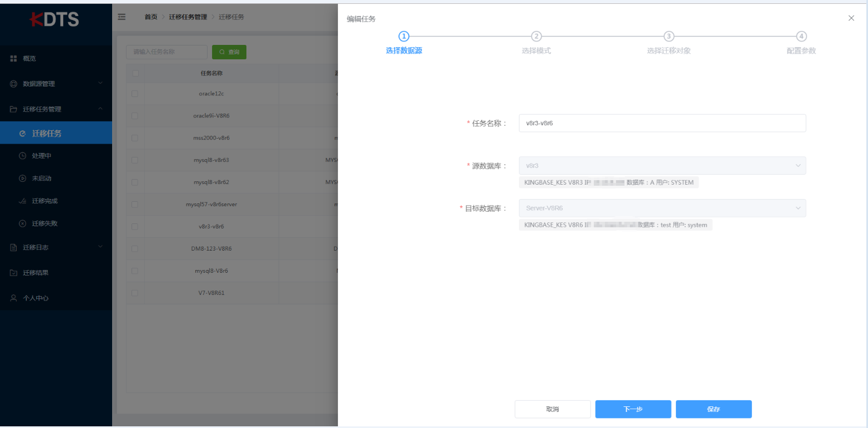The width and height of the screenshot is (868, 428).
Task: Click the green 查询 search button
Action: (229, 52)
